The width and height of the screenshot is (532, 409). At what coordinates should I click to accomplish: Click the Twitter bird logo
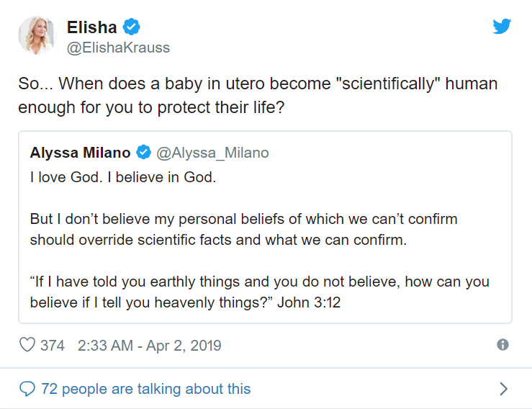pyautogui.click(x=502, y=27)
